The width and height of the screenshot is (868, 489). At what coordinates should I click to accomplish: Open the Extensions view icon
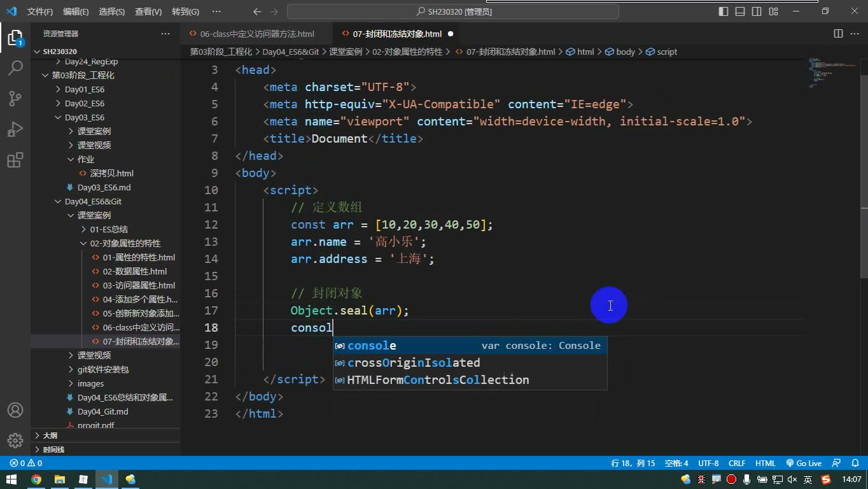coord(15,160)
